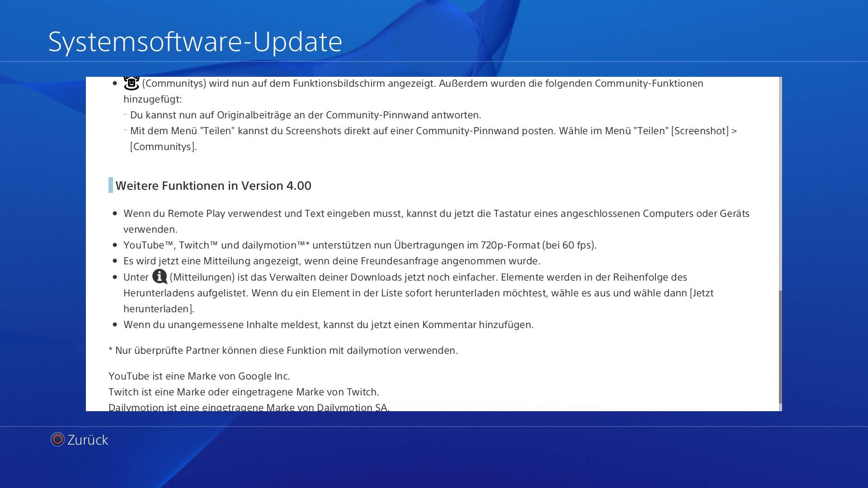Screen dimensions: 868x488
Task: Click the blue marker beside Weitere Funktionen heading
Action: (x=111, y=185)
